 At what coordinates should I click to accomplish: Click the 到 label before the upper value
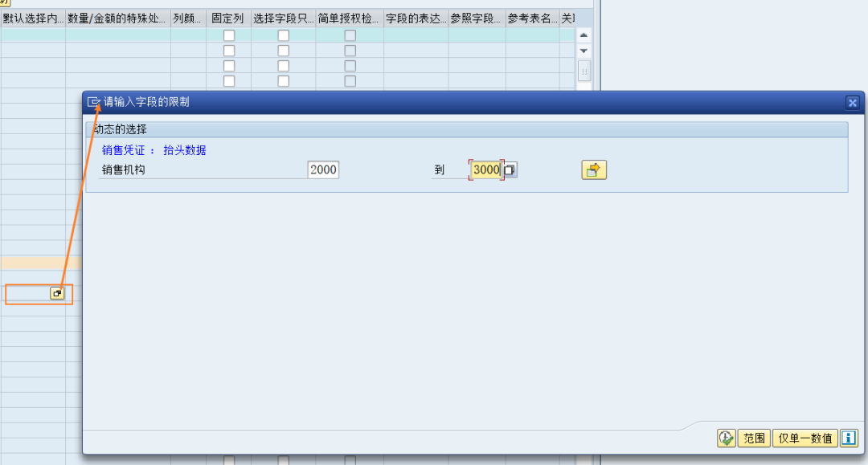coord(440,169)
